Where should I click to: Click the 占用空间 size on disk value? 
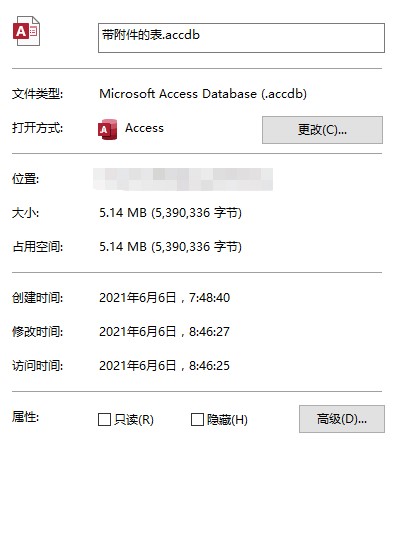[x=170, y=247]
